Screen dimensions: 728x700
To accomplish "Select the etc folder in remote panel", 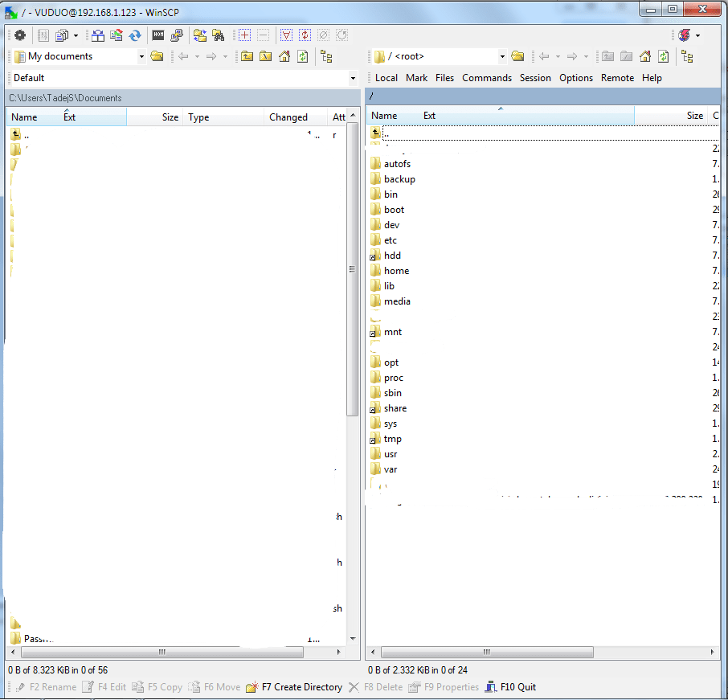I will tap(391, 240).
